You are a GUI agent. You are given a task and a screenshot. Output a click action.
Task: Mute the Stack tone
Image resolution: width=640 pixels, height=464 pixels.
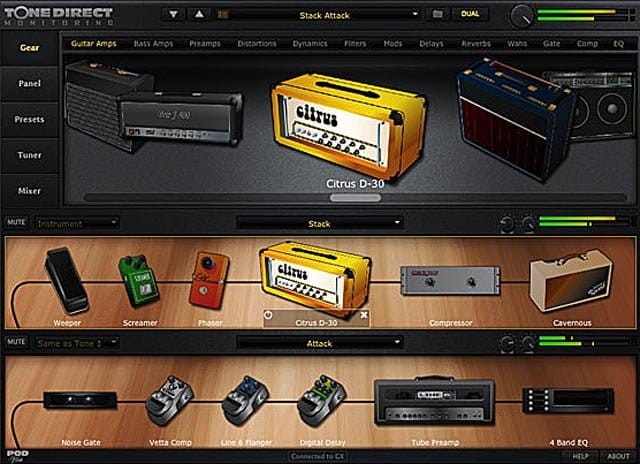tap(16, 222)
